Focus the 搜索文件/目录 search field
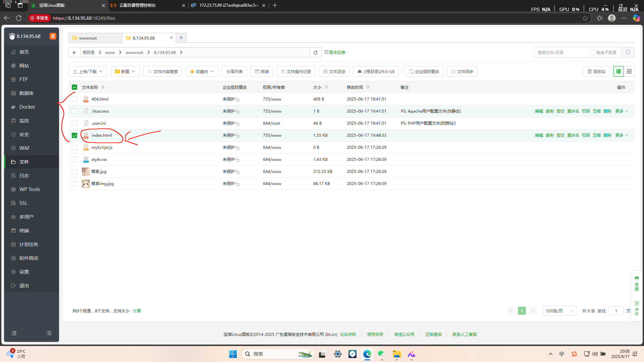644x362 pixels. 561,52
